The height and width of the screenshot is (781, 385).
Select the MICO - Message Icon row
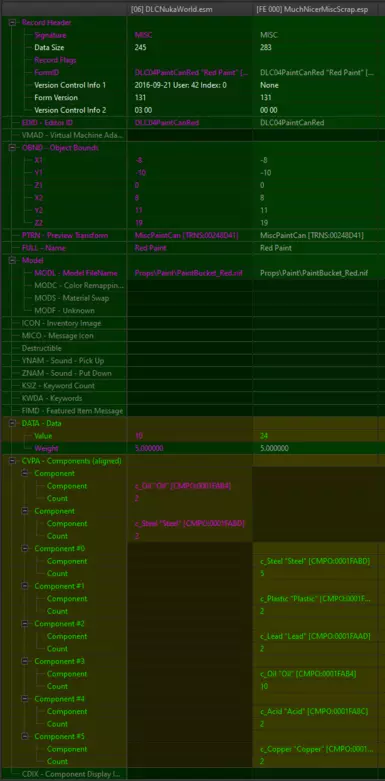(192, 336)
